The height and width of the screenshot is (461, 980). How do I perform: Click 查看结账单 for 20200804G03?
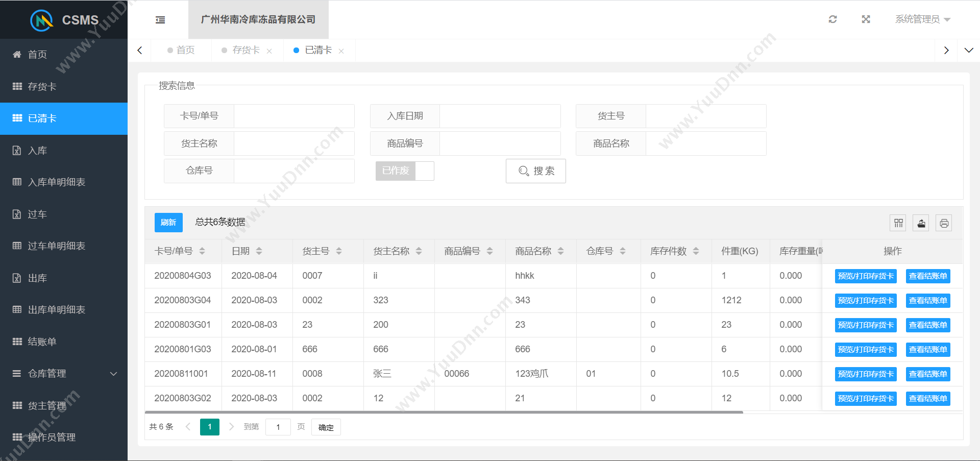(x=928, y=276)
